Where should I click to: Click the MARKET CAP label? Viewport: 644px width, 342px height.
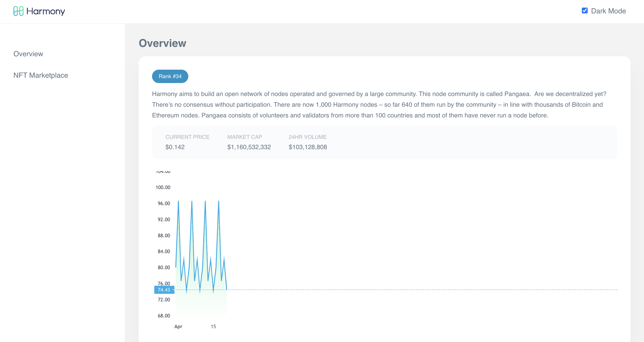click(244, 137)
